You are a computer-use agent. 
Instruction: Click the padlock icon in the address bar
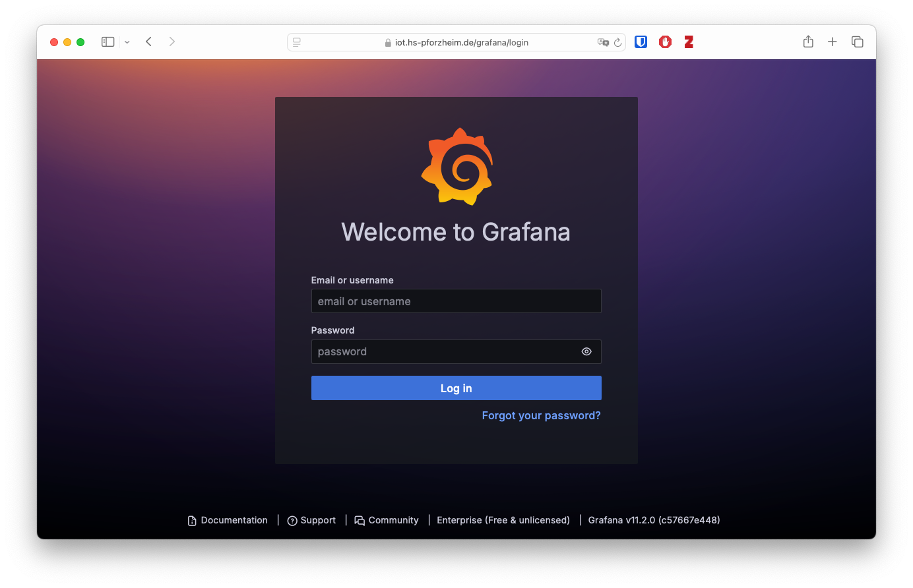point(387,42)
